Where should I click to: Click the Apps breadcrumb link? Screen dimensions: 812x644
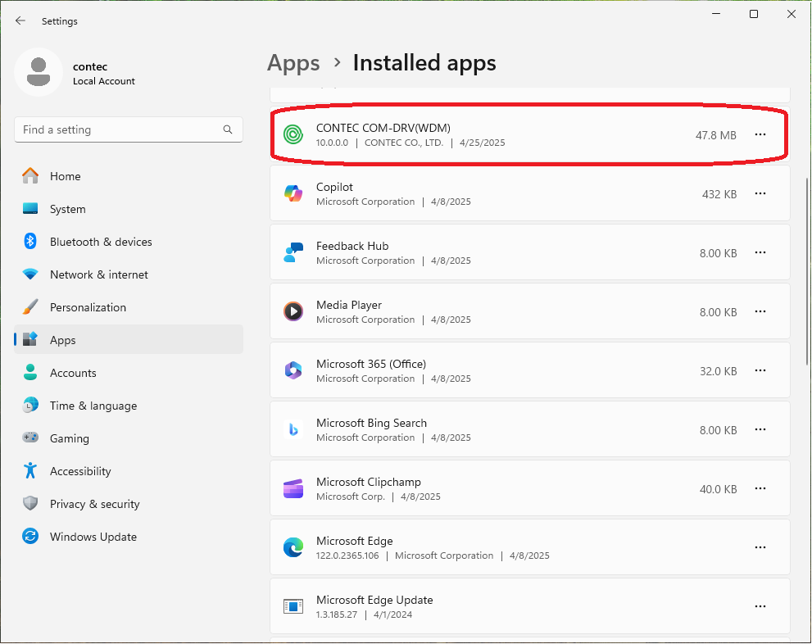pos(293,63)
